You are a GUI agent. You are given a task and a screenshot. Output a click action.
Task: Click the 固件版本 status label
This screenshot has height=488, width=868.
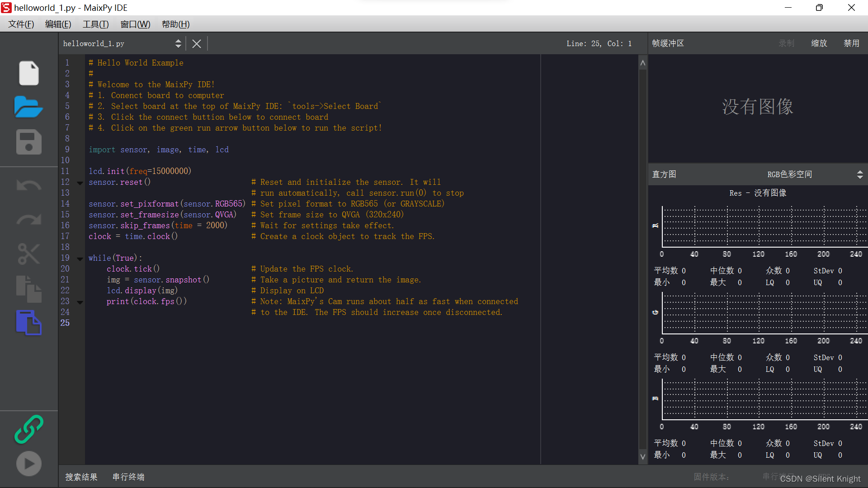[712, 477]
